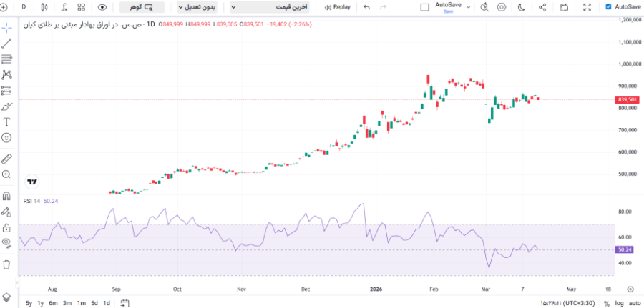Start bar Replay mode
The width and height of the screenshot is (644, 308).
[x=338, y=7]
